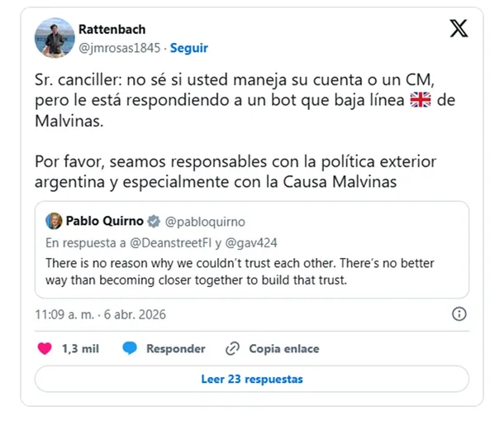Open the @pabloquirno handle

tap(205, 222)
